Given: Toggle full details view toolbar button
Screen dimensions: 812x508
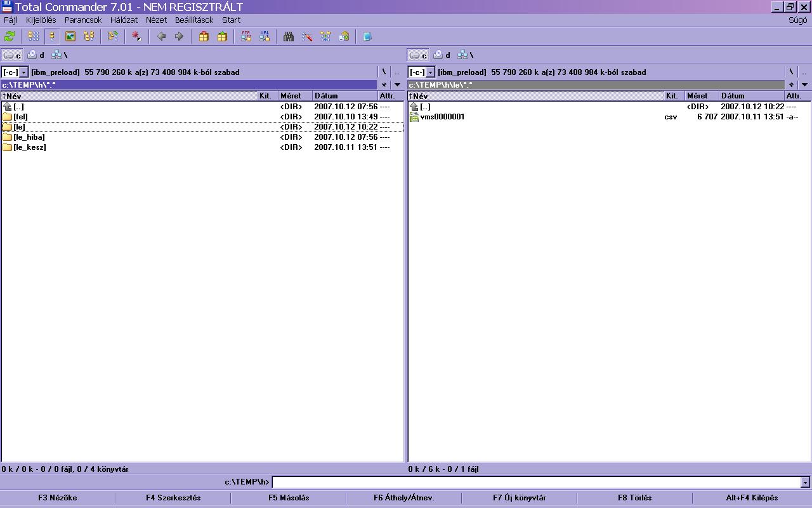Looking at the screenshot, I should [x=52, y=36].
